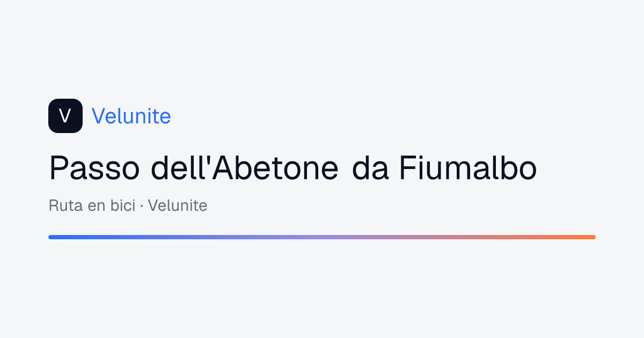Select the dot separator in the subtitle
This screenshot has height=338, width=644.
click(142, 206)
